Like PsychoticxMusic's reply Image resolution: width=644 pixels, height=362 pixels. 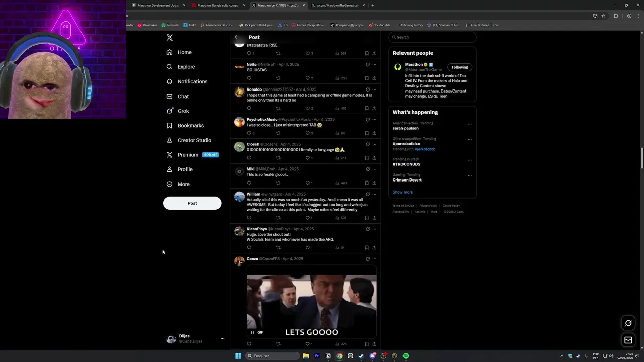[308, 133]
